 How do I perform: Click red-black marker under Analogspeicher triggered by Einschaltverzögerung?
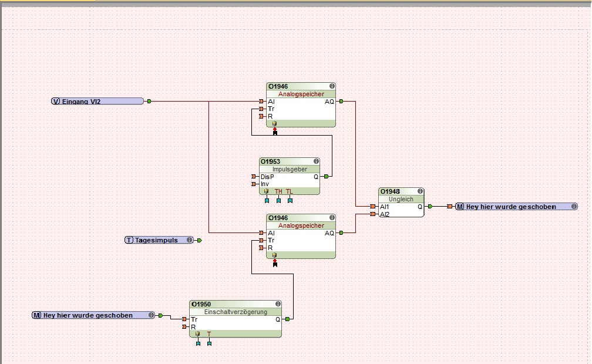275,263
